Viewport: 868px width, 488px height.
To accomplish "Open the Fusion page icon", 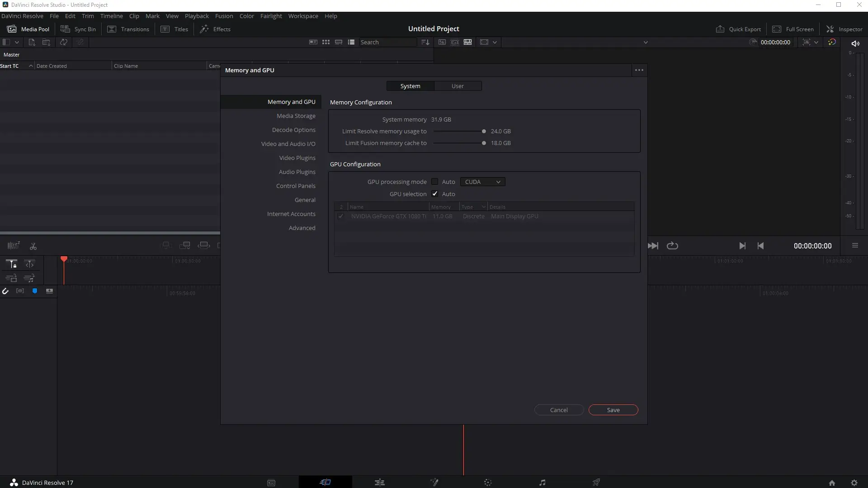I will [434, 482].
